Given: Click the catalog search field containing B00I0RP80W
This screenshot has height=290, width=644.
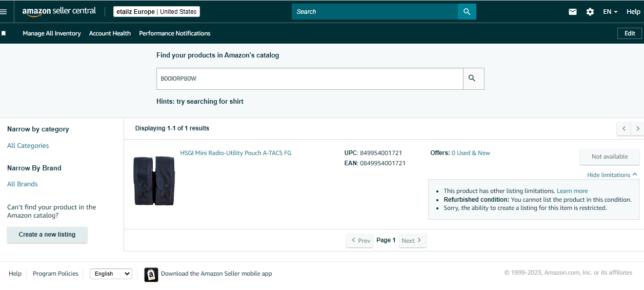Looking at the screenshot, I should pyautogui.click(x=310, y=79).
